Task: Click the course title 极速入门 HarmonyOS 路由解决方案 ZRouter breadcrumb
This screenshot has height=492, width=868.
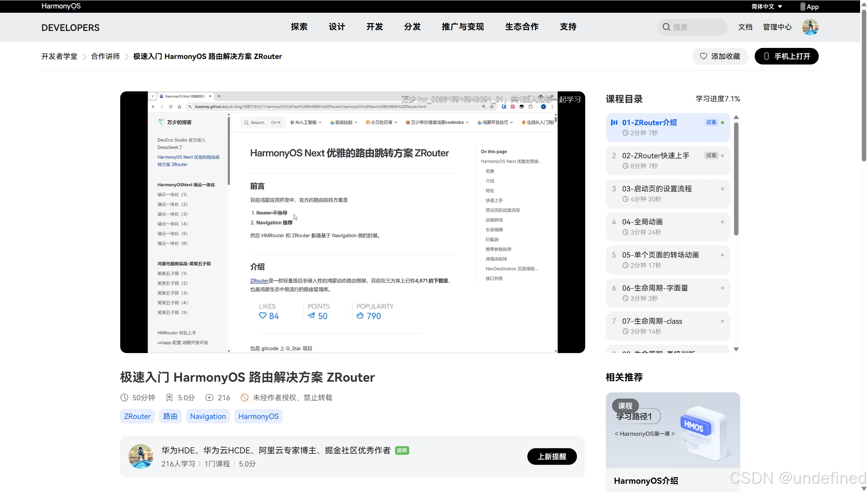Action: coord(207,57)
